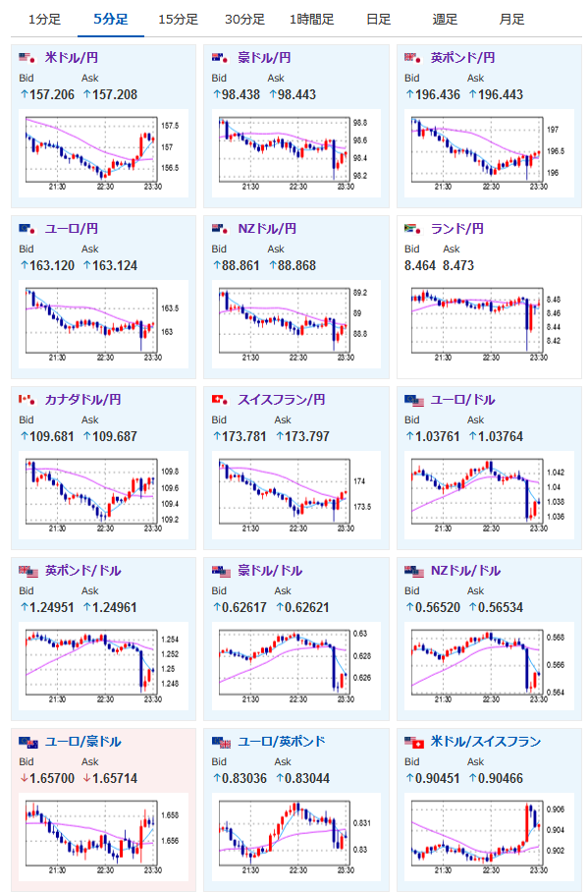Click the US/Japan flag icon beside 米ドル/円
Image resolution: width=588 pixels, height=893 pixels.
tap(27, 58)
